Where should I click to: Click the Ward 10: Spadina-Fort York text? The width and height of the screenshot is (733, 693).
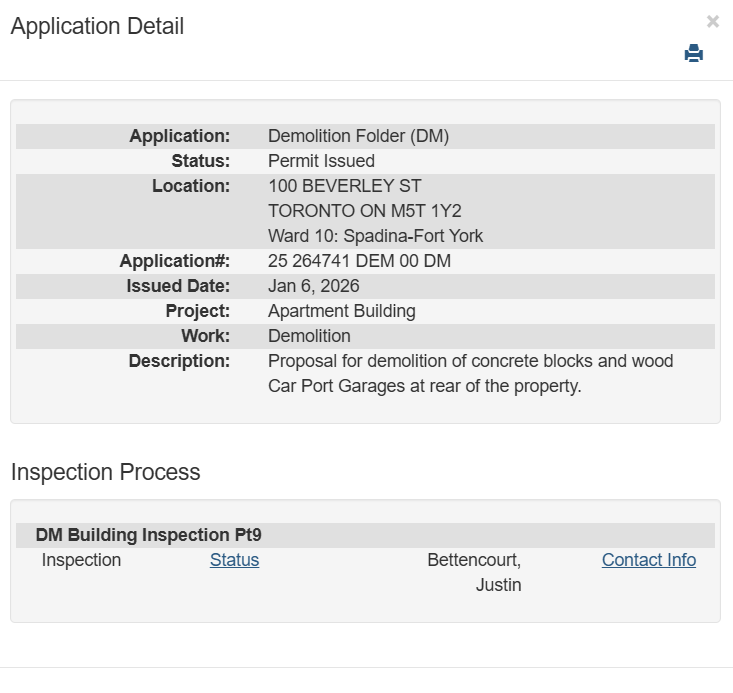[x=375, y=236]
